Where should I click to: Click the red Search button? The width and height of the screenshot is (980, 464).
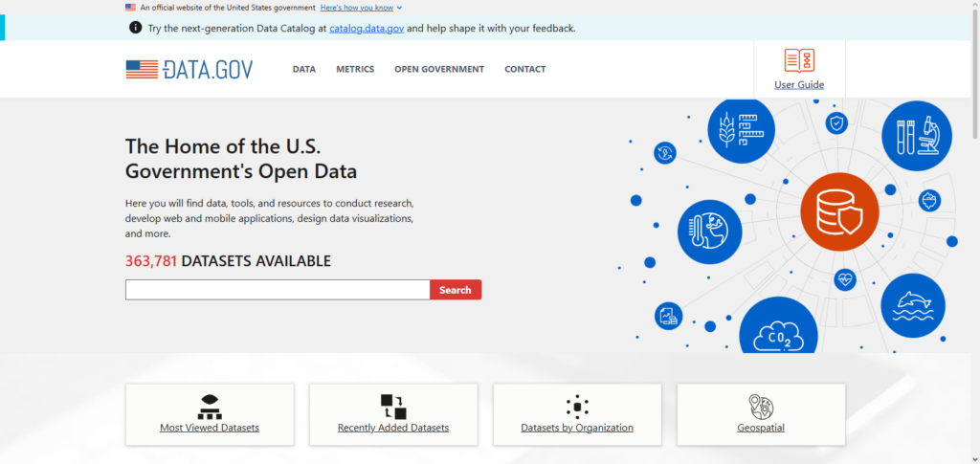pyautogui.click(x=456, y=290)
